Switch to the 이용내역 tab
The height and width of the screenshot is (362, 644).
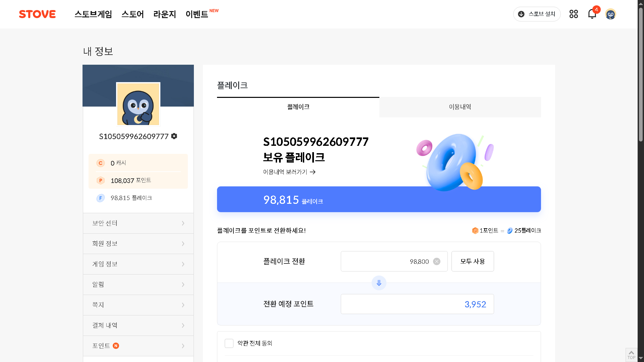point(460,107)
